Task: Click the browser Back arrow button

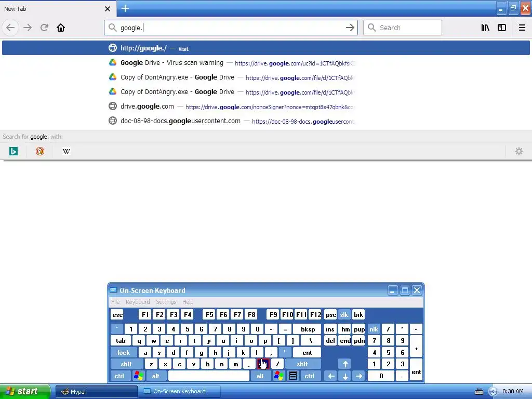Action: coord(10,28)
